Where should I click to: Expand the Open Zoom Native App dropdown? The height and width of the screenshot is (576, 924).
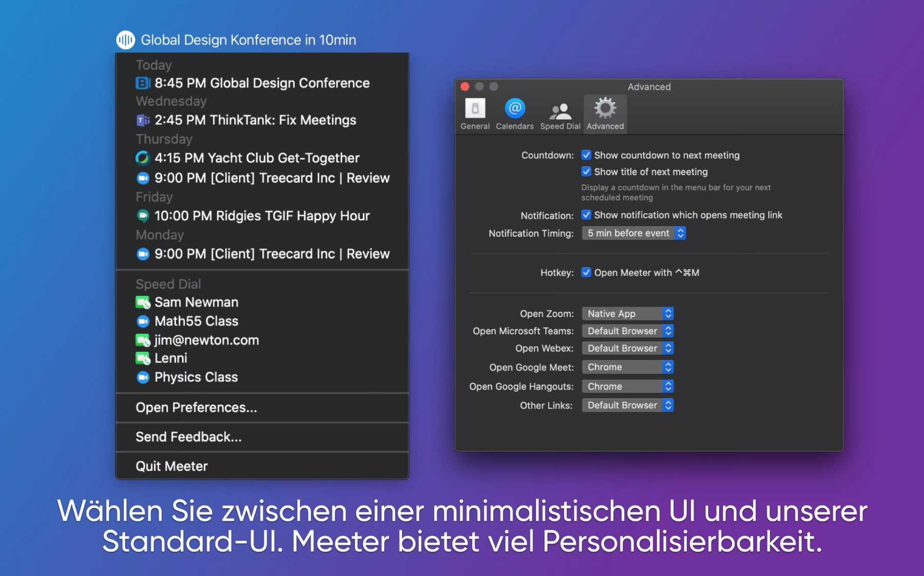[x=627, y=314]
